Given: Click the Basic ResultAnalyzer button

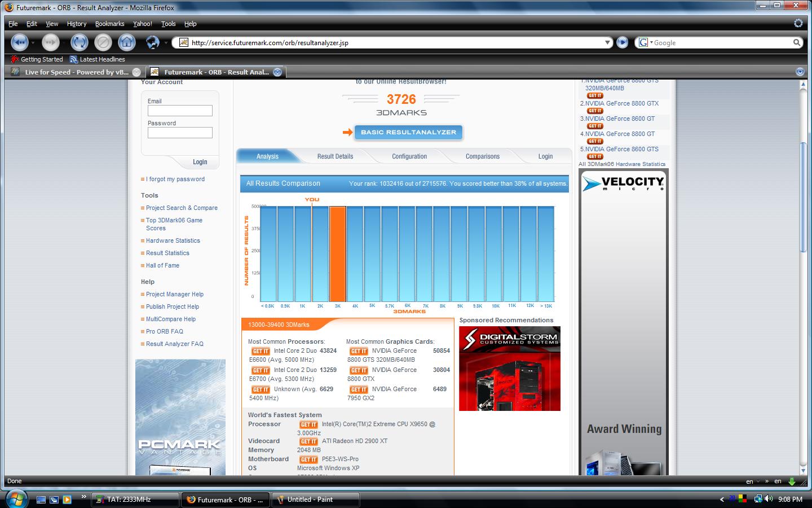Looking at the screenshot, I should tap(408, 132).
